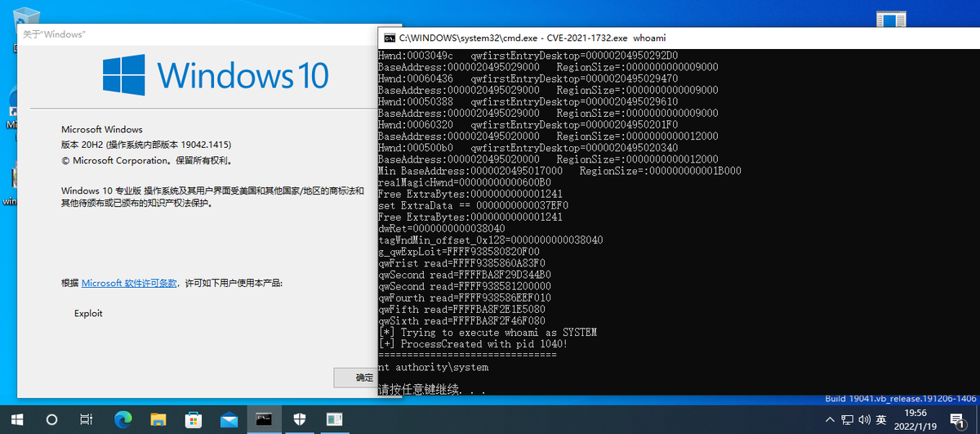Click the Windows 10 logo in About dialog
980x434 pixels.
point(216,74)
